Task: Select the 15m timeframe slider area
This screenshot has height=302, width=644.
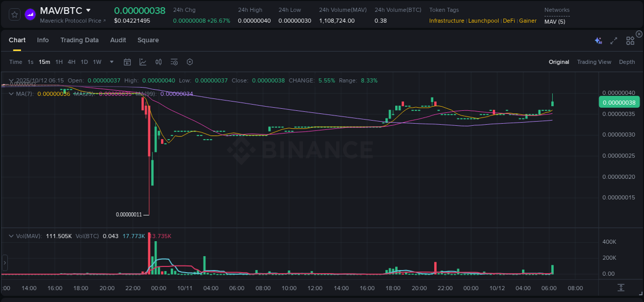Action: [44, 62]
